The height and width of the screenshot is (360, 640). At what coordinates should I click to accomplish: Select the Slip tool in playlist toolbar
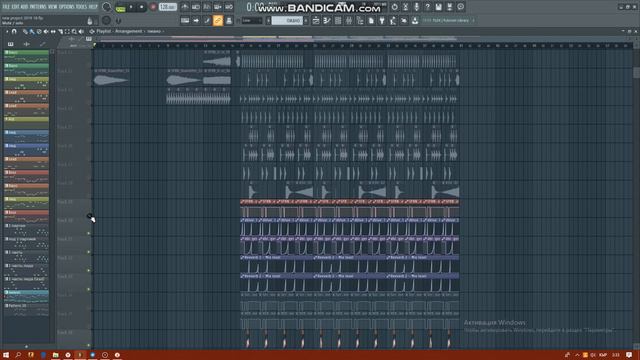[x=53, y=31]
